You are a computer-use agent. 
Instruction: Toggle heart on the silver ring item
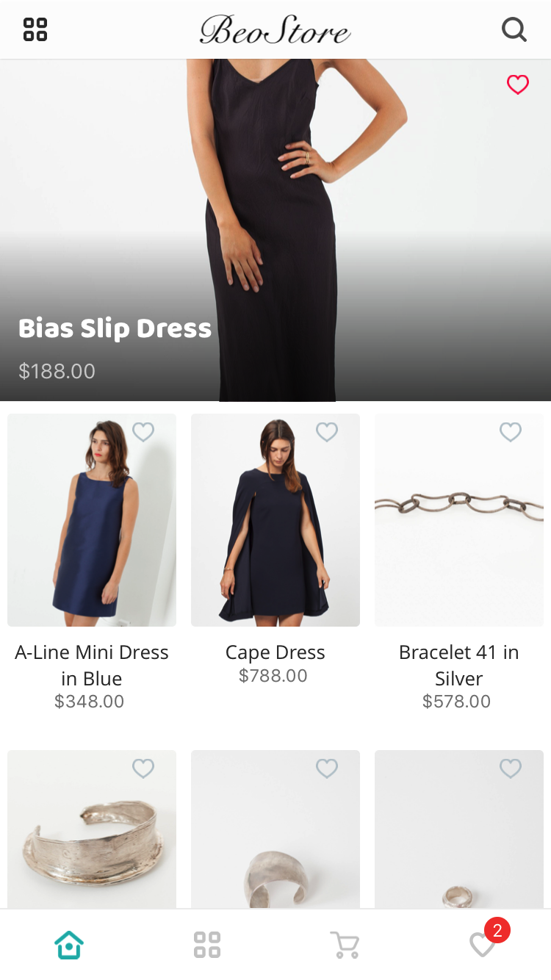coord(511,768)
